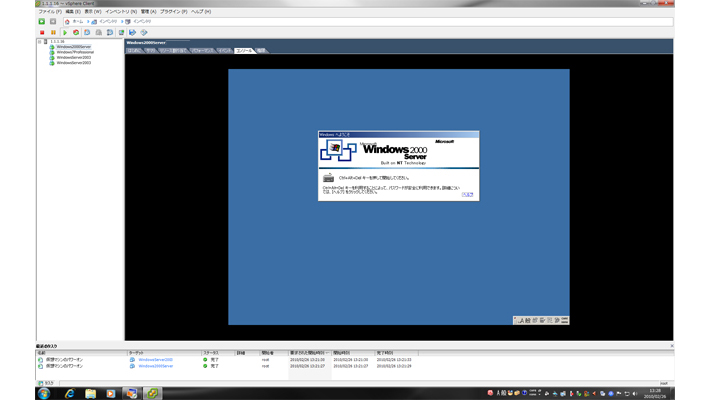
Task: Click the orange Suspend toolbar icon
Action: point(53,33)
